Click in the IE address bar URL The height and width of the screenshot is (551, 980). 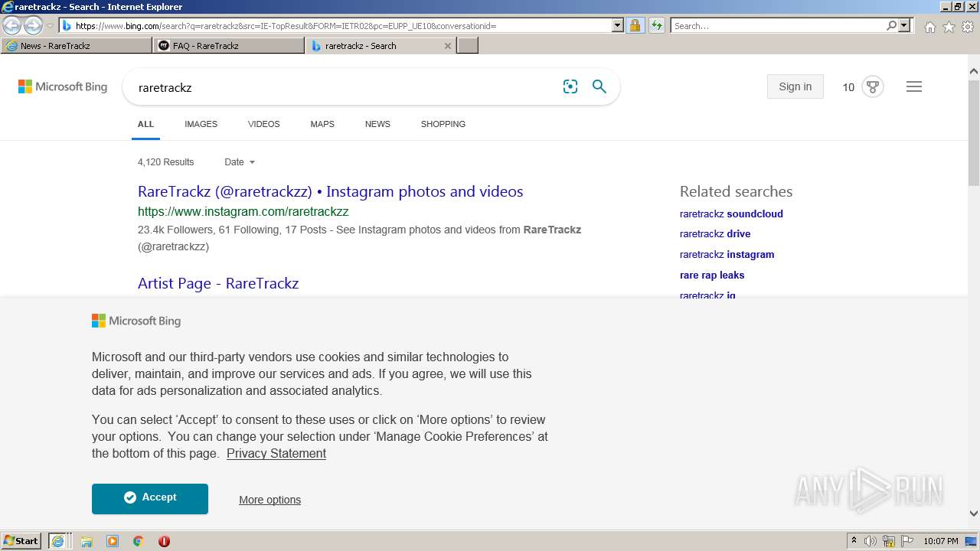click(337, 25)
